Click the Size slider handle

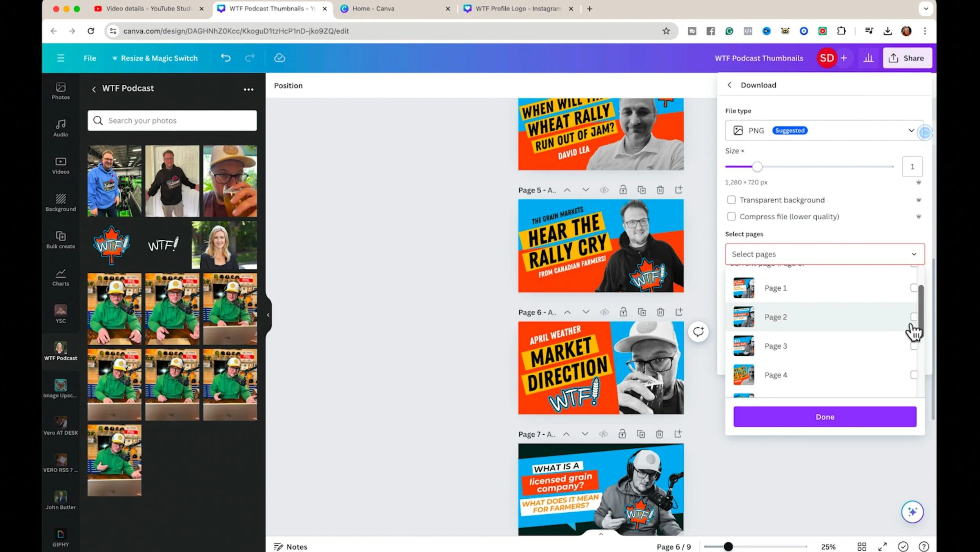(x=757, y=167)
